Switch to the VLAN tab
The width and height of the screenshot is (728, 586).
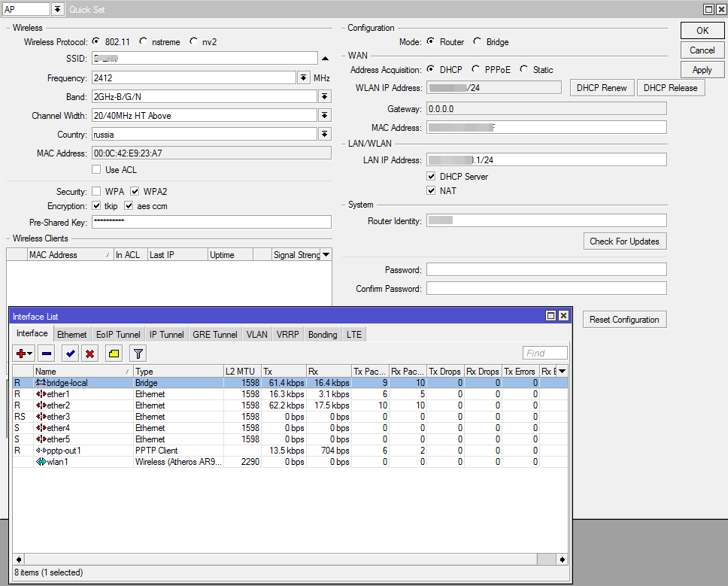[256, 334]
